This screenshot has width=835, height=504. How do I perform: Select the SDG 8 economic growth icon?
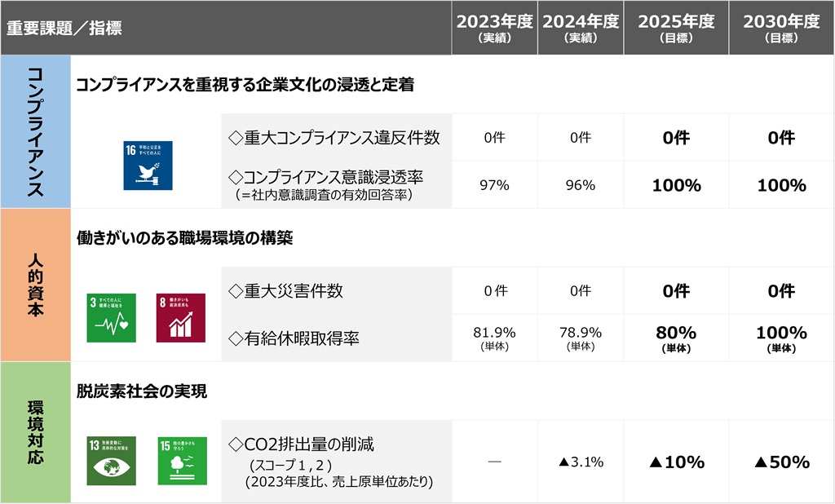180,317
